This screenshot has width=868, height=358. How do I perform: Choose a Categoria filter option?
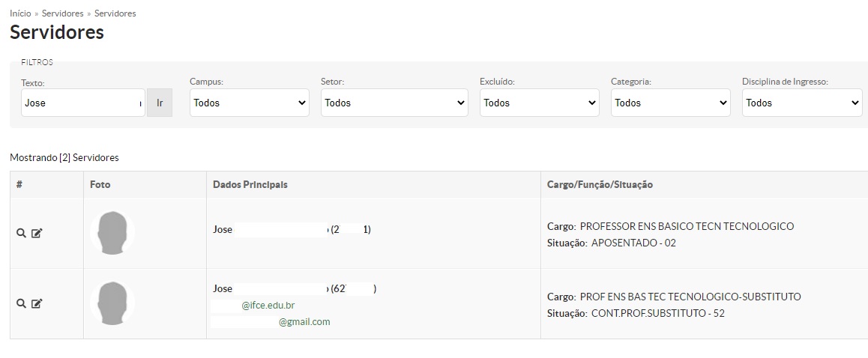tap(670, 103)
